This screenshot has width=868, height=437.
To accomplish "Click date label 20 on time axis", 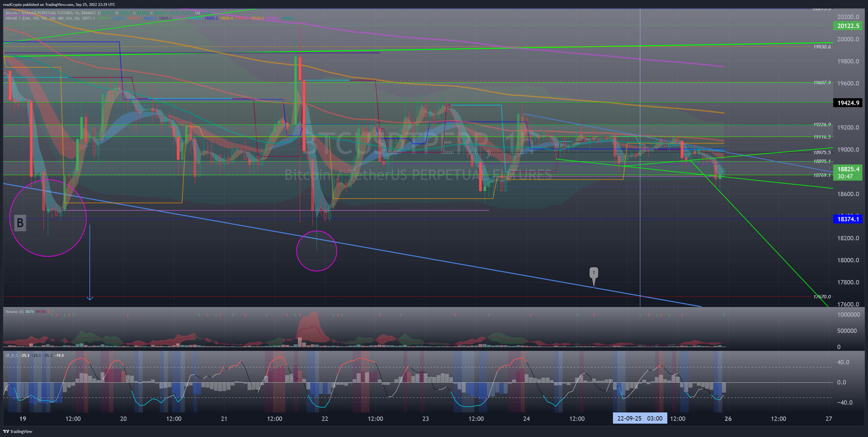I will point(123,419).
